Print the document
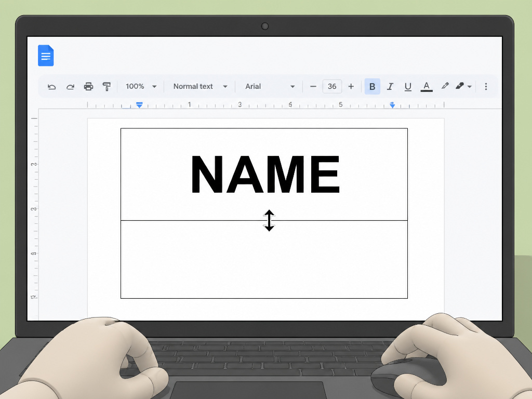 88,87
